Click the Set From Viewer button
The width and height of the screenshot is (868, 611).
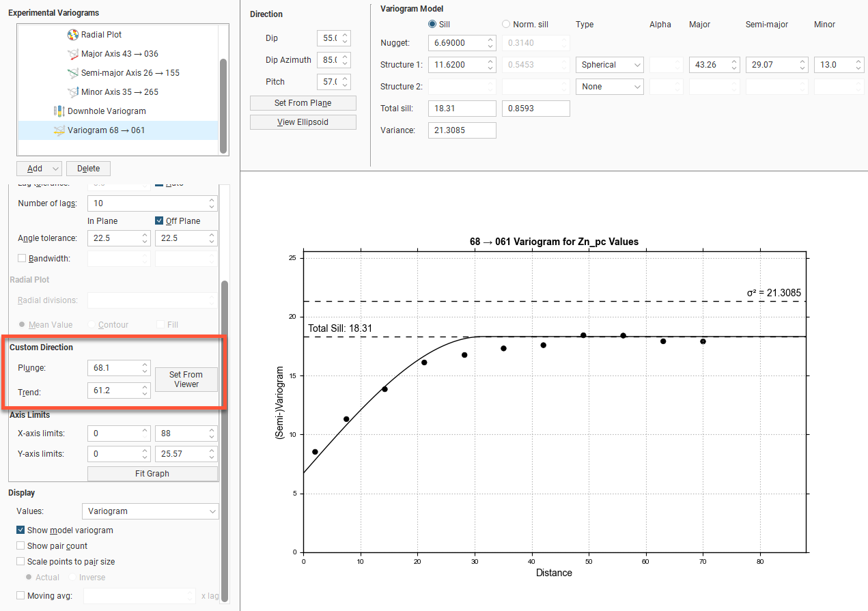(186, 380)
